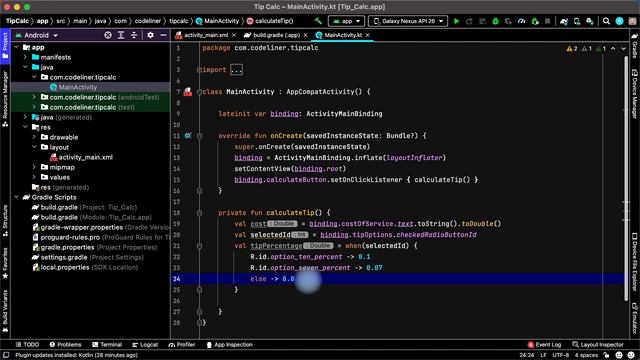Click the Apply Changes and Restart Activity icon
640x360 pixels.
pyautogui.click(x=469, y=21)
